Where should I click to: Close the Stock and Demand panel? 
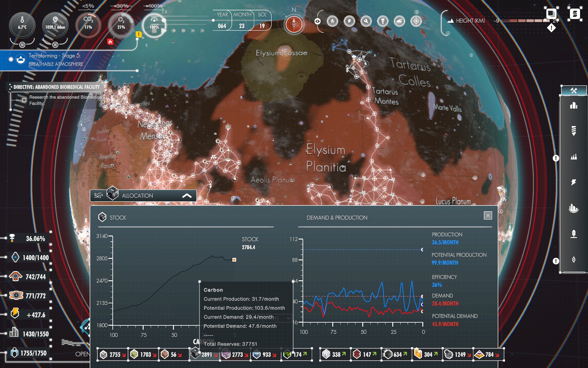click(488, 216)
